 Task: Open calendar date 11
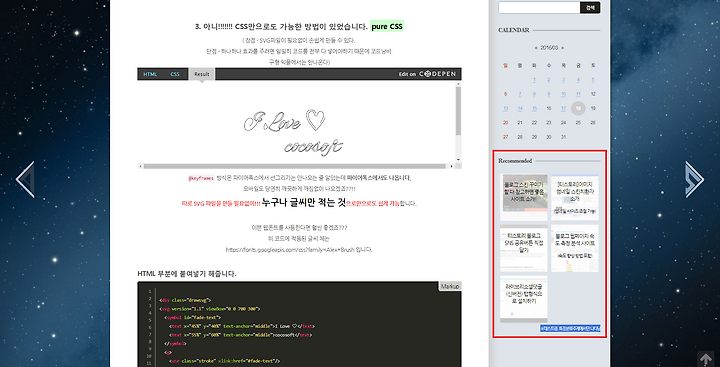point(578,94)
